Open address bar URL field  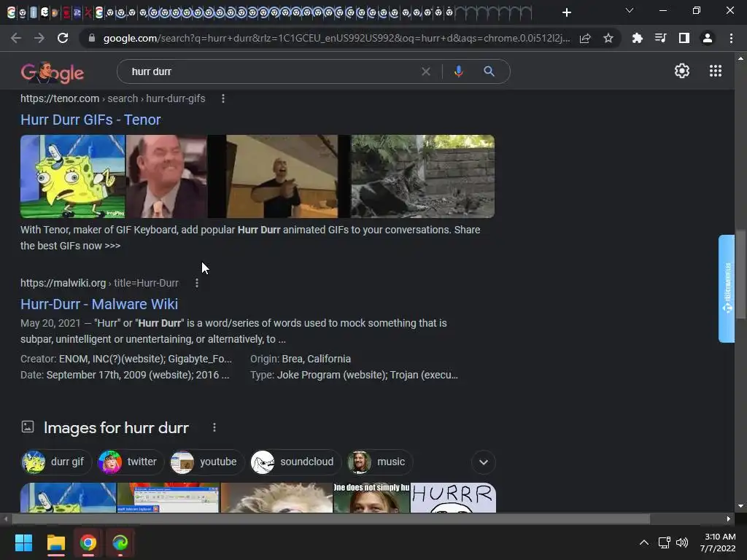(336, 38)
